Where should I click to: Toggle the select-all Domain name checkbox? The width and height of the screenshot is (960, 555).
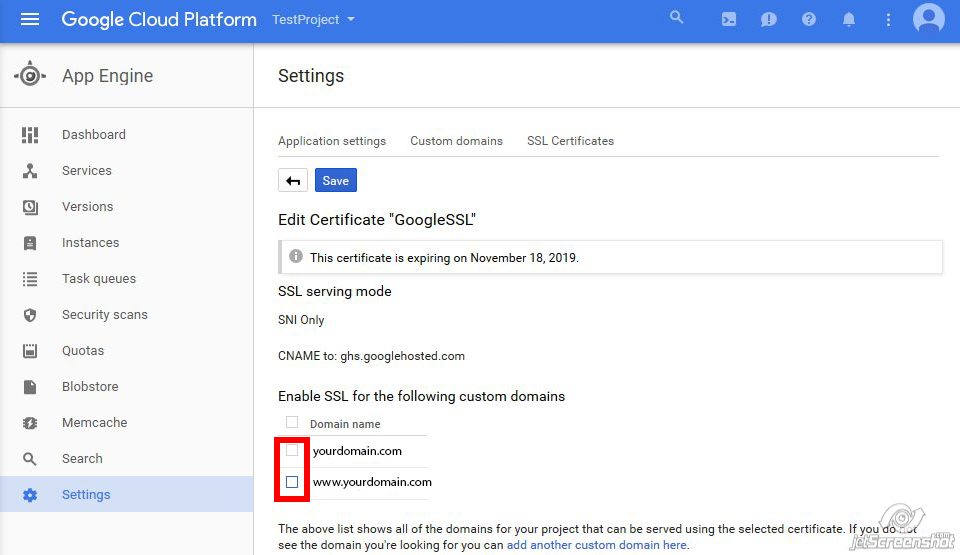click(292, 423)
